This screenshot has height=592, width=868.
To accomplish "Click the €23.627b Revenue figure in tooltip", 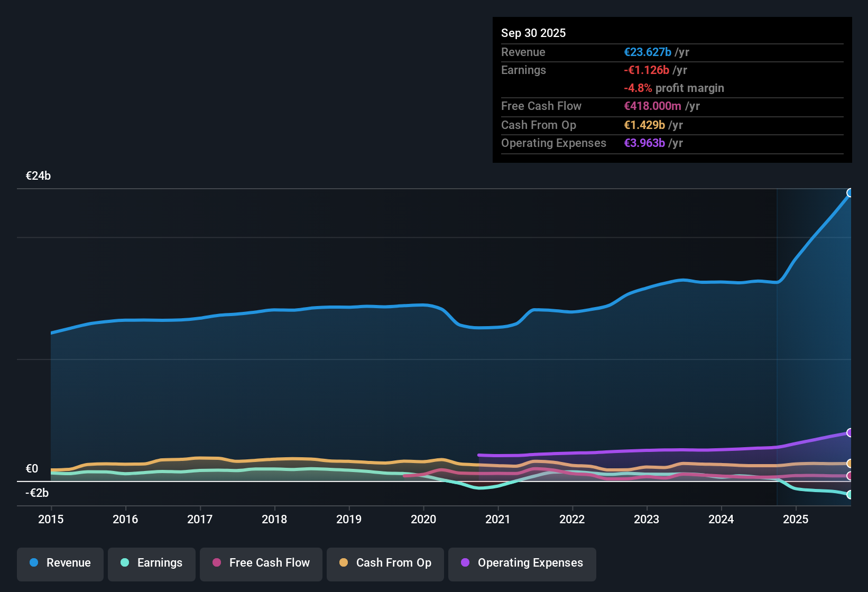I will 647,52.
